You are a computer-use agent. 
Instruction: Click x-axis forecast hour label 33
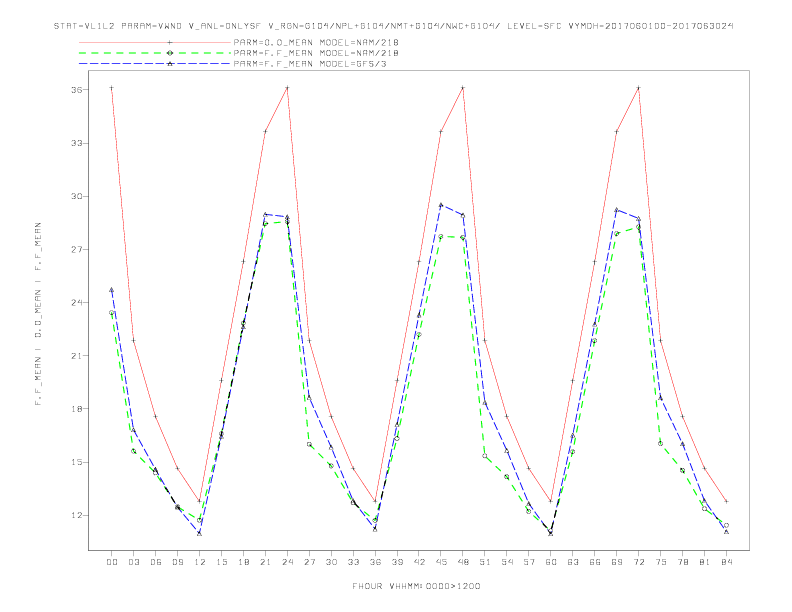[353, 562]
